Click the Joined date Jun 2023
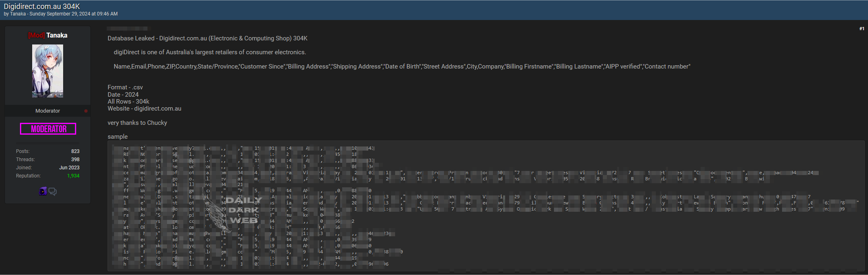The height and width of the screenshot is (275, 868). tap(69, 168)
